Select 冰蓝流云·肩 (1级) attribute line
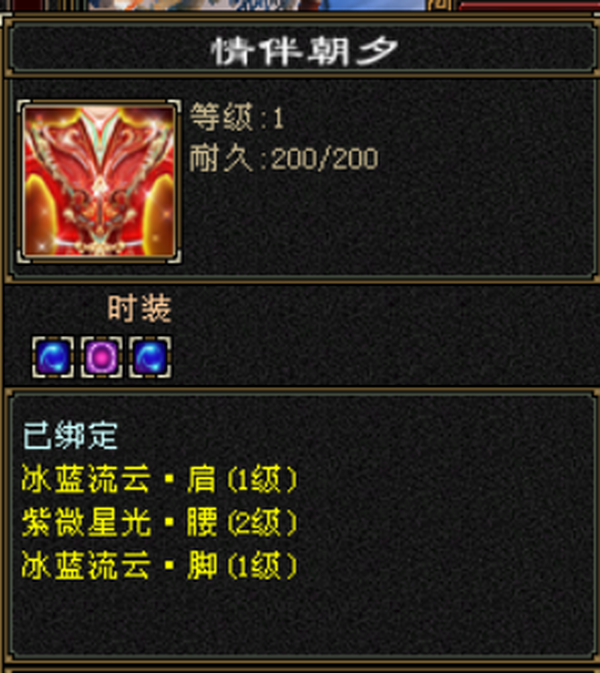This screenshot has width=600, height=673. click(159, 479)
